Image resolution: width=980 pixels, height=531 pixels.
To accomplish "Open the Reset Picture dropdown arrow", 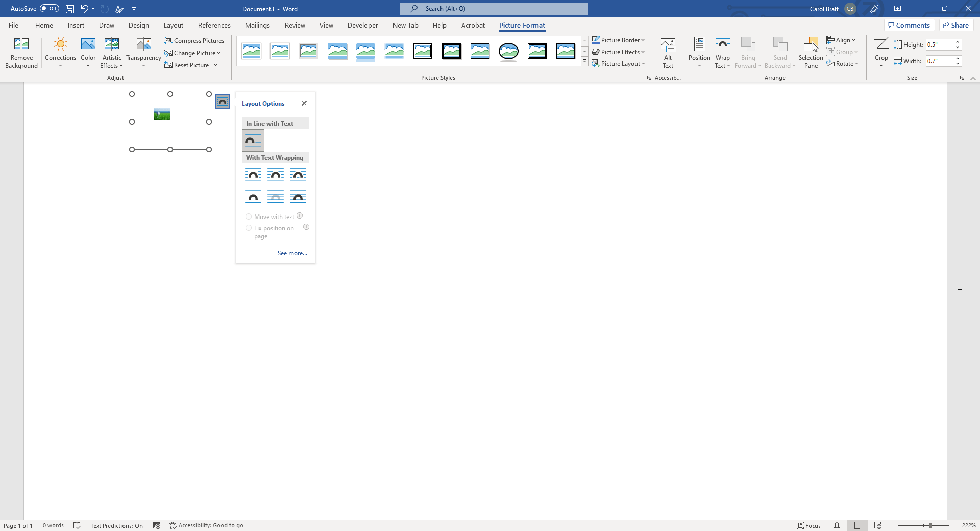I will (216, 65).
